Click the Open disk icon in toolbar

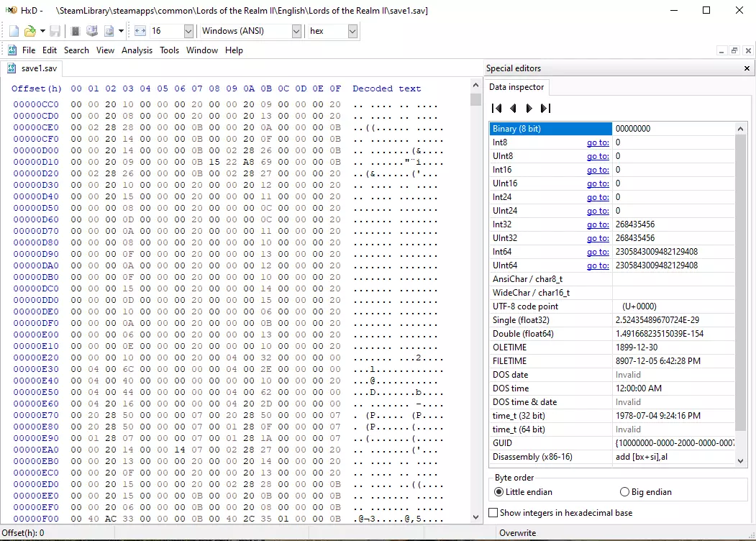pyautogui.click(x=92, y=31)
